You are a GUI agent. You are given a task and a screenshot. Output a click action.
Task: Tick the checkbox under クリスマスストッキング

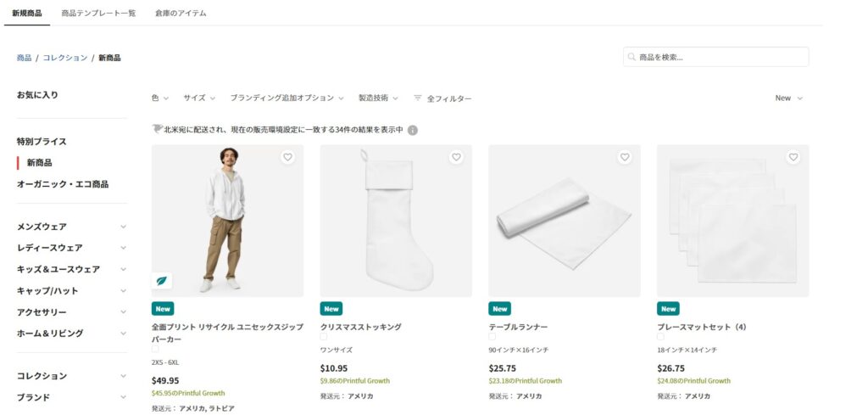323,337
